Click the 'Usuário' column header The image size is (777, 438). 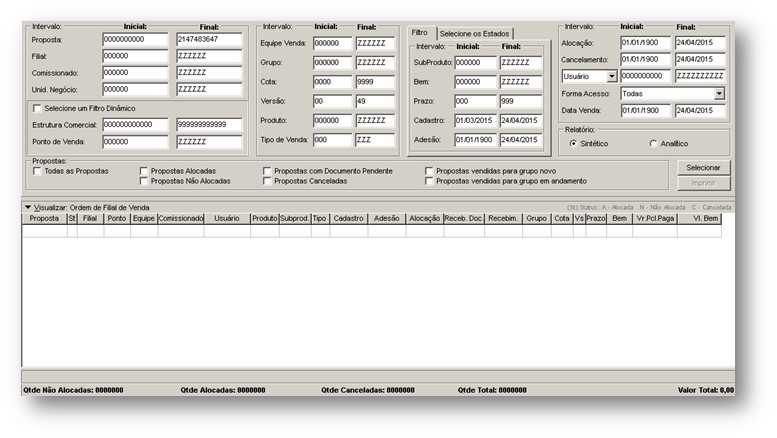pyautogui.click(x=227, y=219)
